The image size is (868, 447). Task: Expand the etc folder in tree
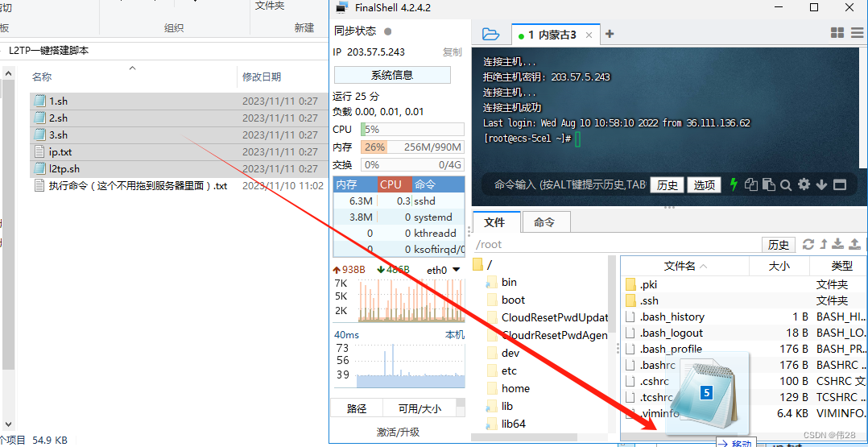pyautogui.click(x=509, y=370)
